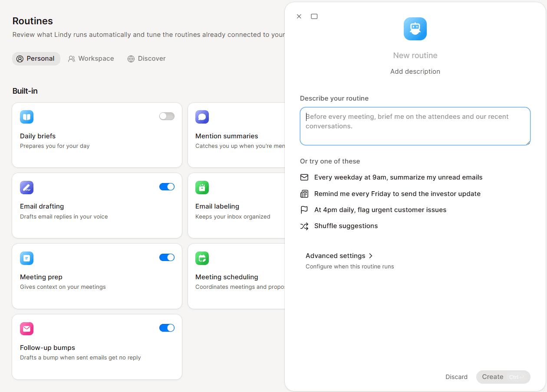547x392 pixels.
Task: Click Add description under the routine title
Action: 415,72
